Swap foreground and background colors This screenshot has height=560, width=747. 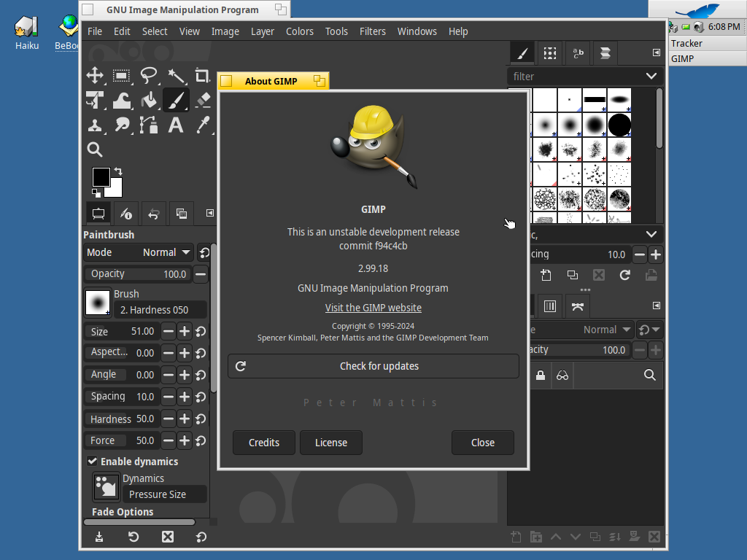tap(118, 171)
